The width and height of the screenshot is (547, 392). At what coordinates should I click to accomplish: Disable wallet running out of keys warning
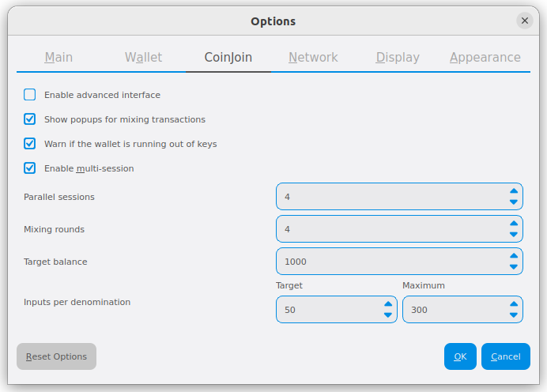30,144
